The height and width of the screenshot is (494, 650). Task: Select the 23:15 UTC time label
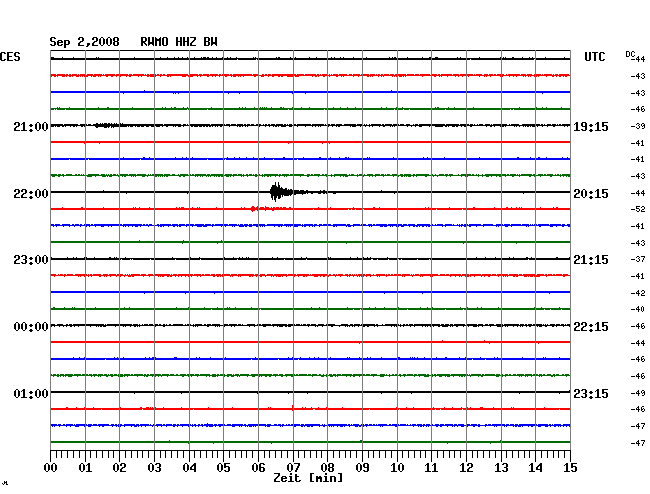(x=591, y=393)
